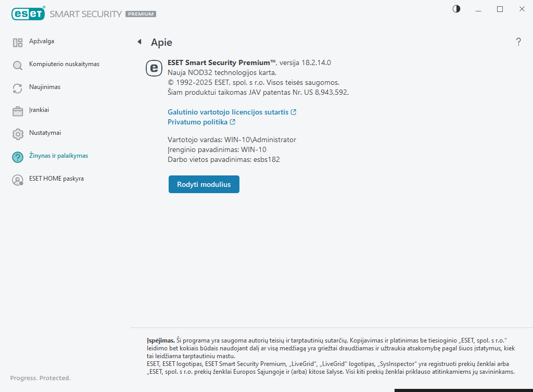
Task: Go back using the arrow beside Apie
Action: click(139, 42)
